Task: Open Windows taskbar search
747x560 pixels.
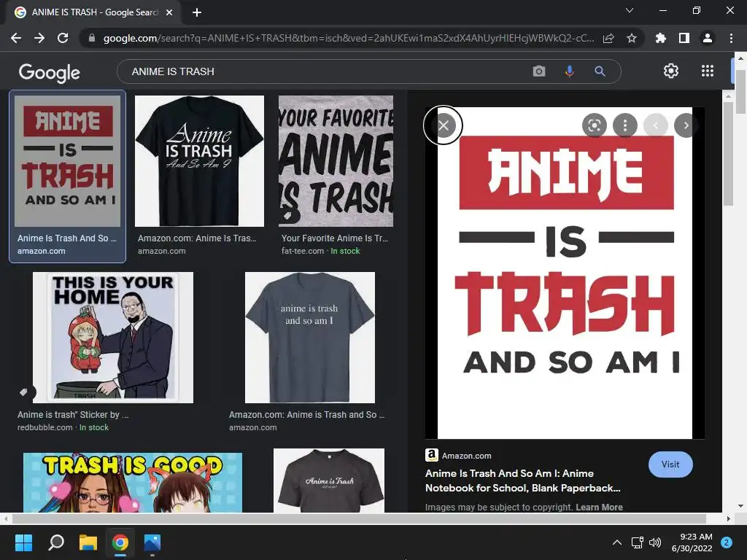Action: tap(56, 542)
